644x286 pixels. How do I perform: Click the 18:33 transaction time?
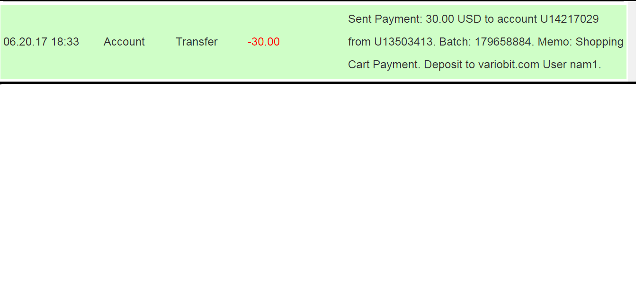[65, 42]
